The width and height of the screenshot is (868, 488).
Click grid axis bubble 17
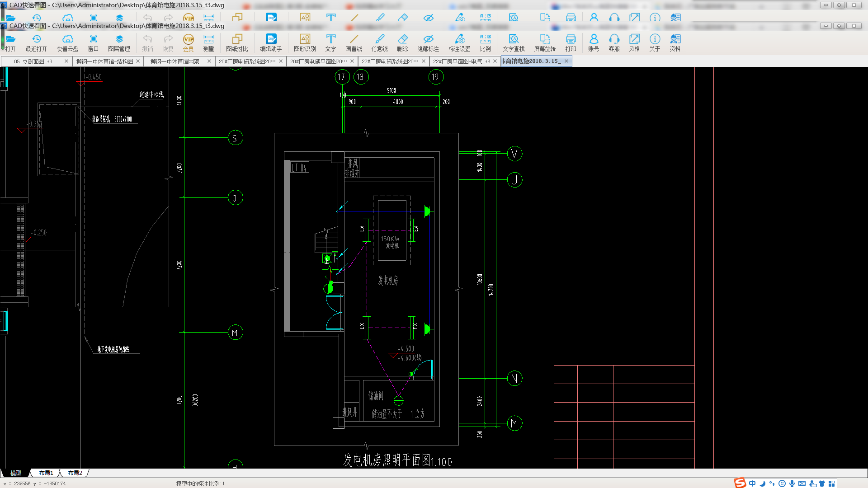(x=342, y=77)
